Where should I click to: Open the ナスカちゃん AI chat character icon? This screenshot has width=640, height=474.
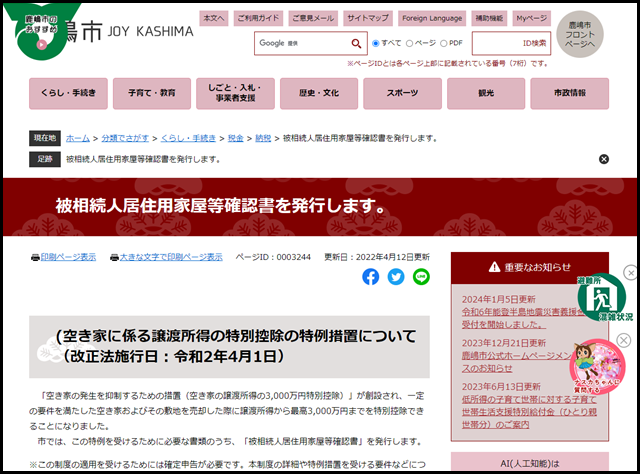[597, 366]
